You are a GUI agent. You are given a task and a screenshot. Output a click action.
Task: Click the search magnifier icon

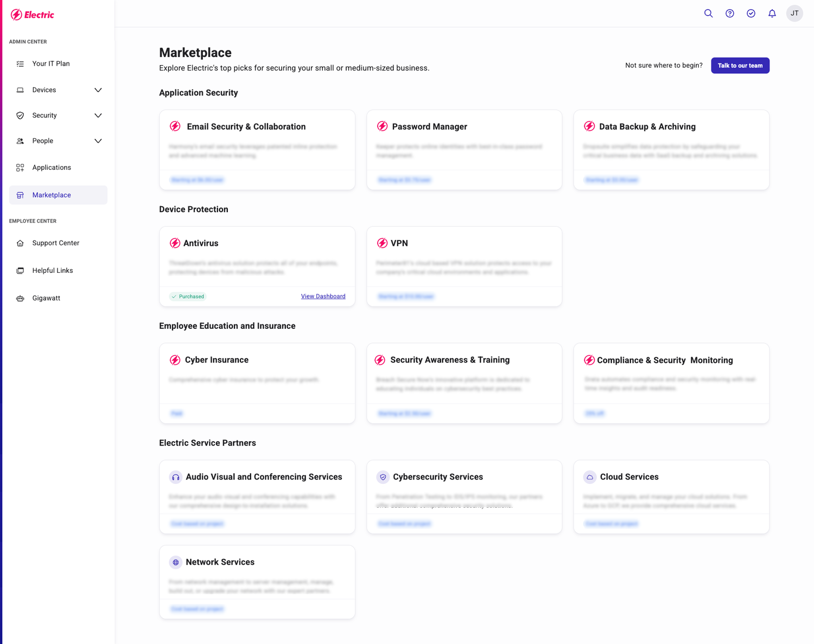[x=708, y=14]
